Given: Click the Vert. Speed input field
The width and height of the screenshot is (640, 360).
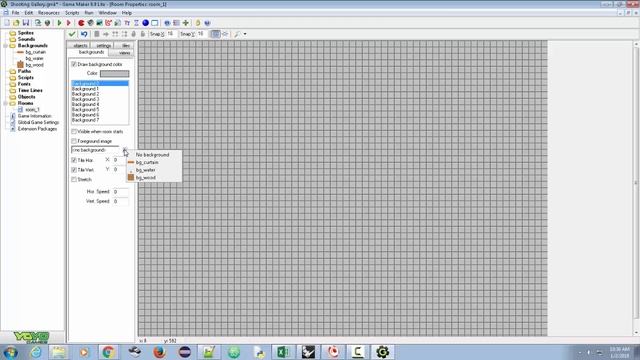Looking at the screenshot, I should [120, 201].
